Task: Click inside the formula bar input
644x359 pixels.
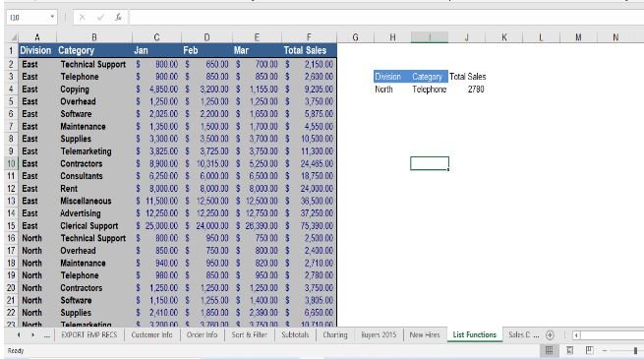Action: click(386, 18)
